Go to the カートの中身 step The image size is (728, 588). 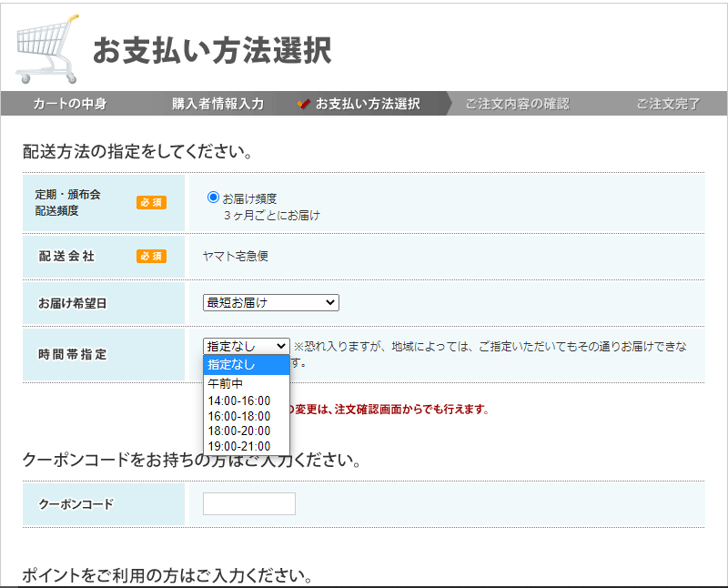70,104
